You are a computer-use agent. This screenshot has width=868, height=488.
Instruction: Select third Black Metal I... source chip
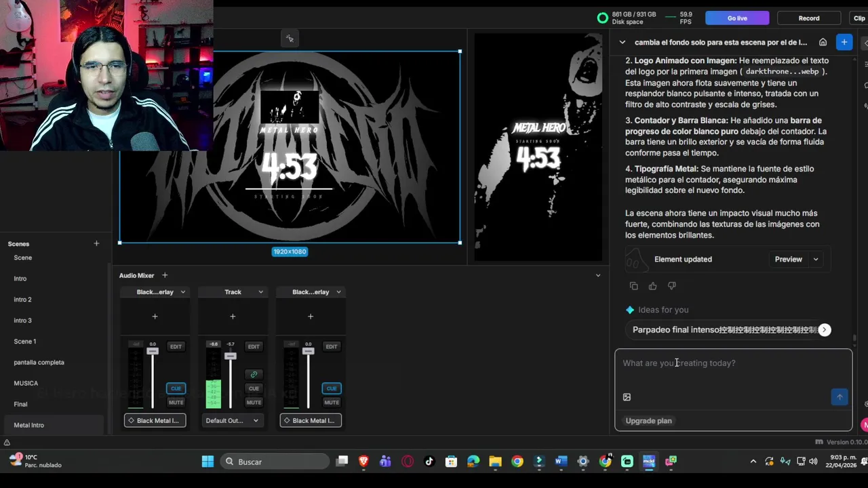click(311, 420)
